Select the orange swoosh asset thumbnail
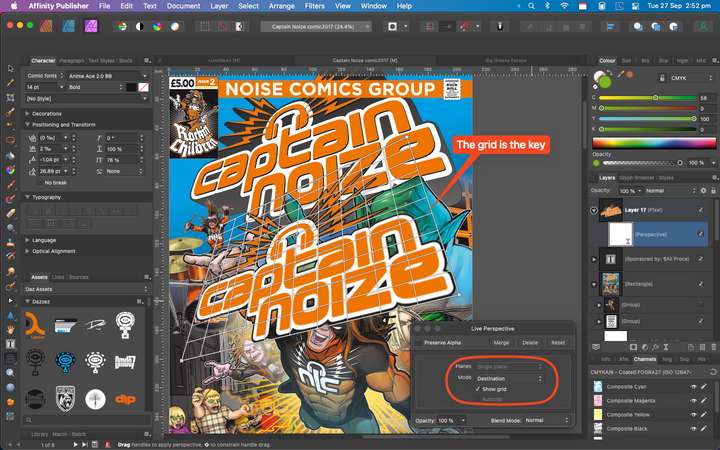This screenshot has width=720, height=450. (35, 325)
